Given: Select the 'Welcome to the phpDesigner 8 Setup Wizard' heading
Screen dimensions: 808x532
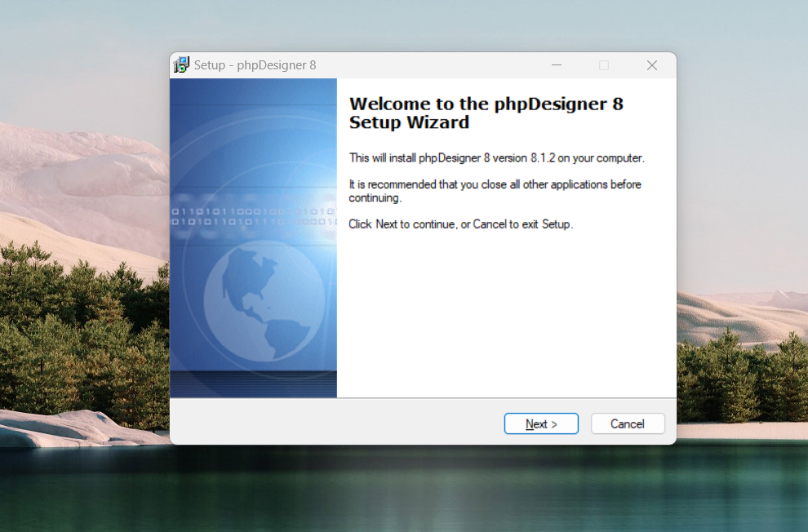Looking at the screenshot, I should pyautogui.click(x=486, y=113).
